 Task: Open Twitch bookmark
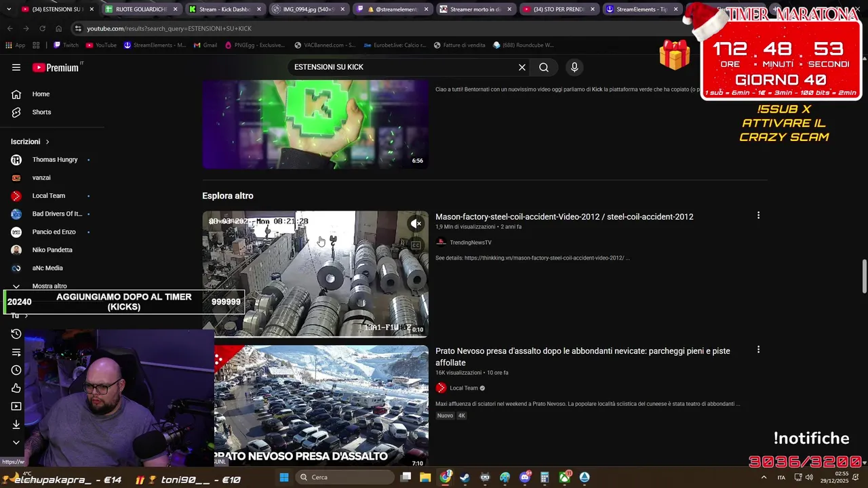pos(66,45)
